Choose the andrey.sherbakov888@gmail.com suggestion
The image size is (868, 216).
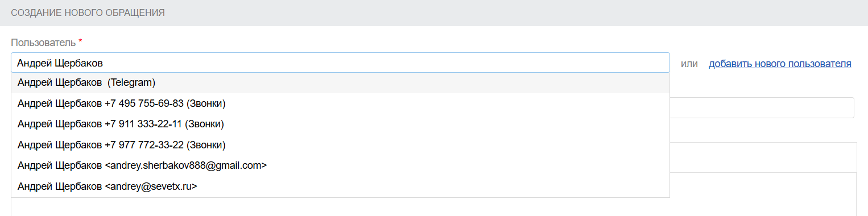pos(340,165)
